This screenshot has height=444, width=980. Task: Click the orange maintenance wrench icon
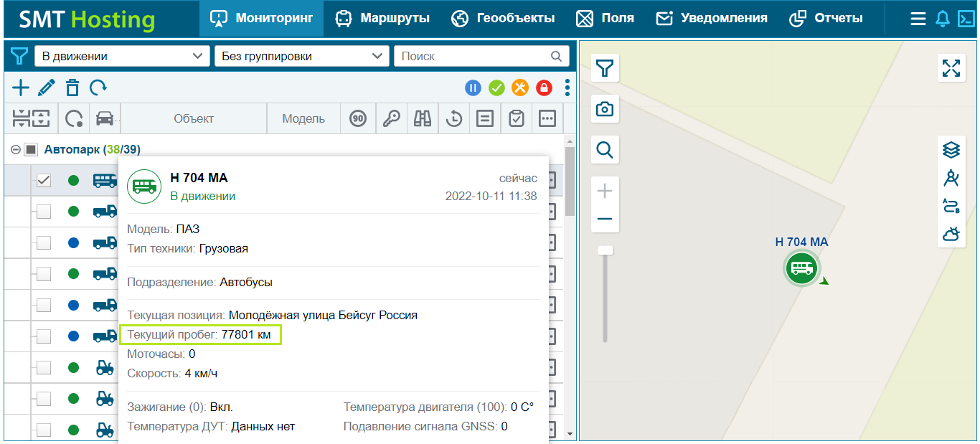pos(520,88)
